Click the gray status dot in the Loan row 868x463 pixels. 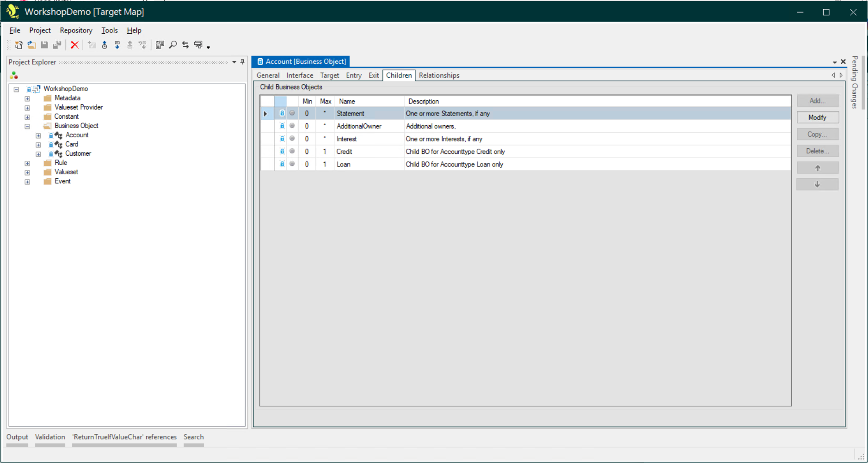click(x=292, y=164)
